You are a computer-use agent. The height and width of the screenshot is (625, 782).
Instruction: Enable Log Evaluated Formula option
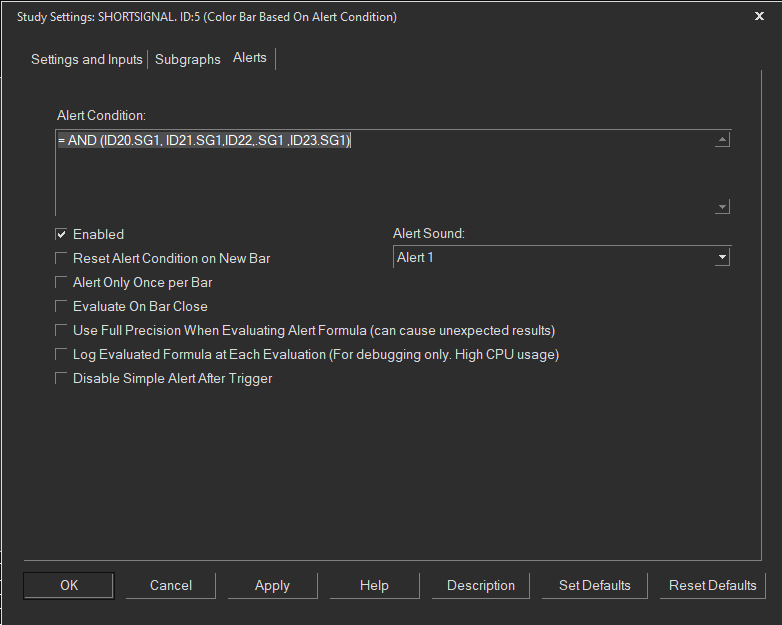(x=61, y=354)
